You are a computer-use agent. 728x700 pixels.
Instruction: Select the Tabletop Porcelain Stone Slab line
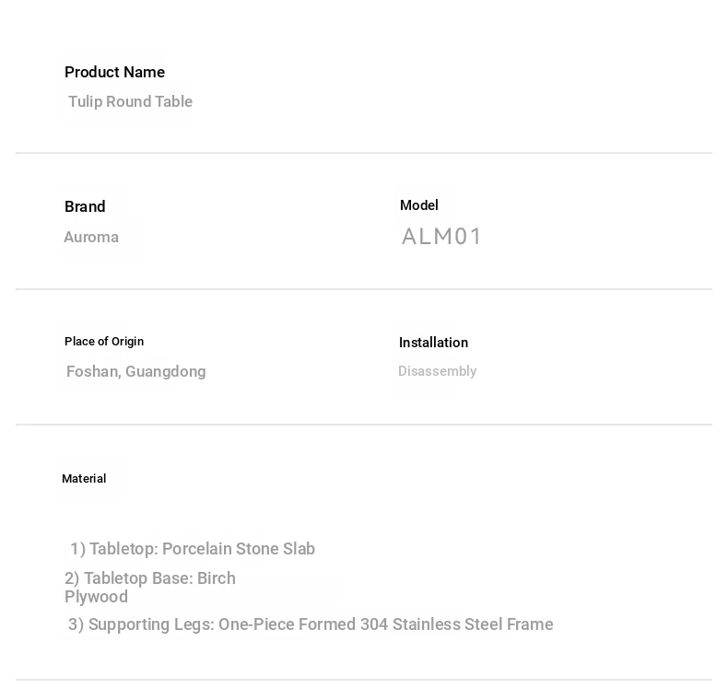tap(193, 549)
